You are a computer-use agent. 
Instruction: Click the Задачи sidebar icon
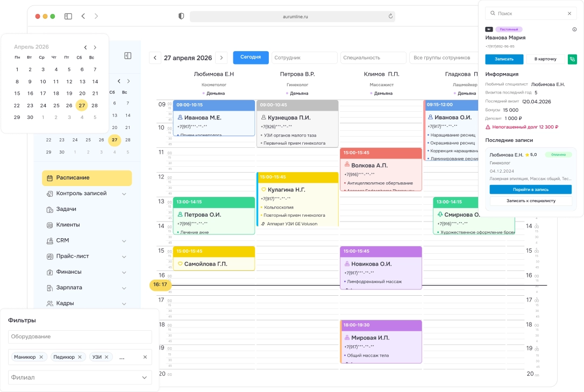[50, 209]
